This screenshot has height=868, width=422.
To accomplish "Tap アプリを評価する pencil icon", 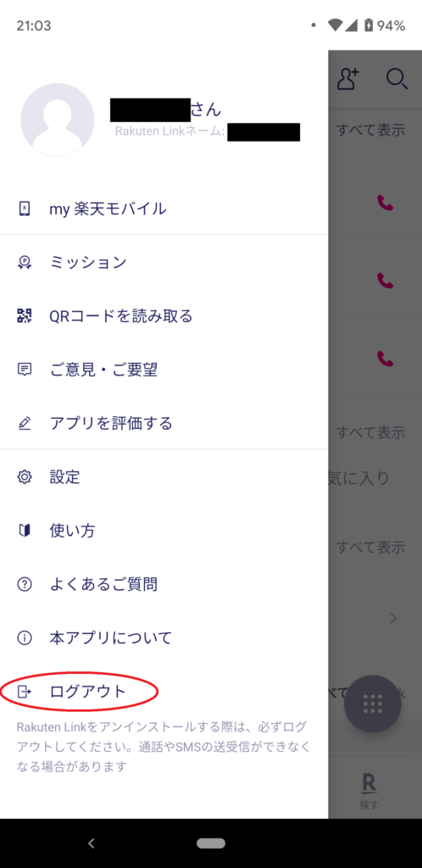I will pos(25,424).
